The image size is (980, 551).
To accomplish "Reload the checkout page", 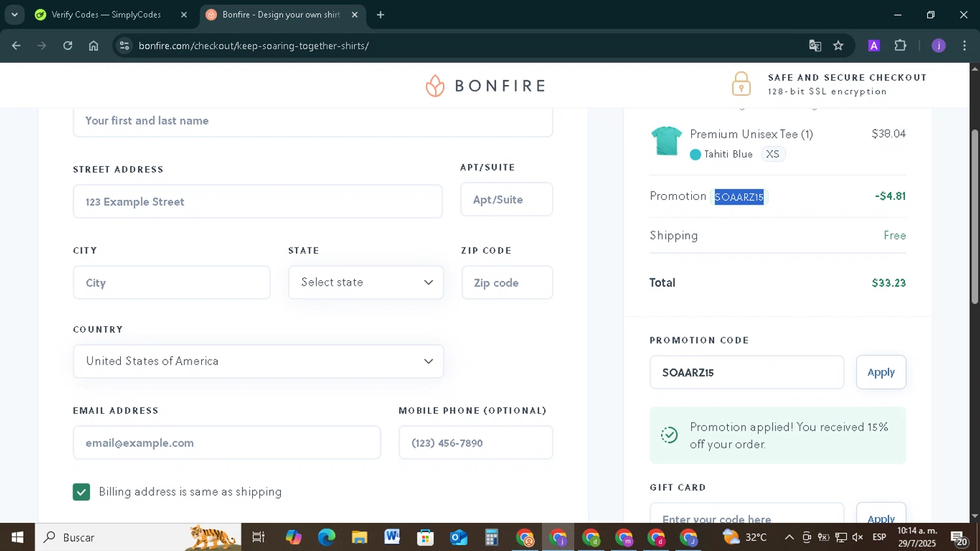I will click(68, 46).
